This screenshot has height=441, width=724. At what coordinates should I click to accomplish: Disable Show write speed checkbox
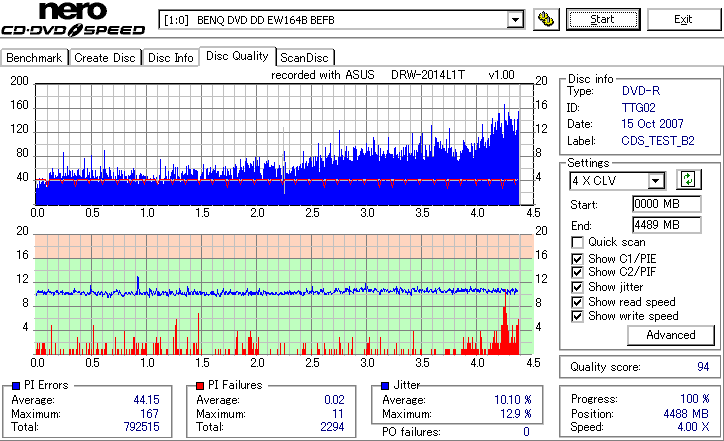[x=577, y=316]
